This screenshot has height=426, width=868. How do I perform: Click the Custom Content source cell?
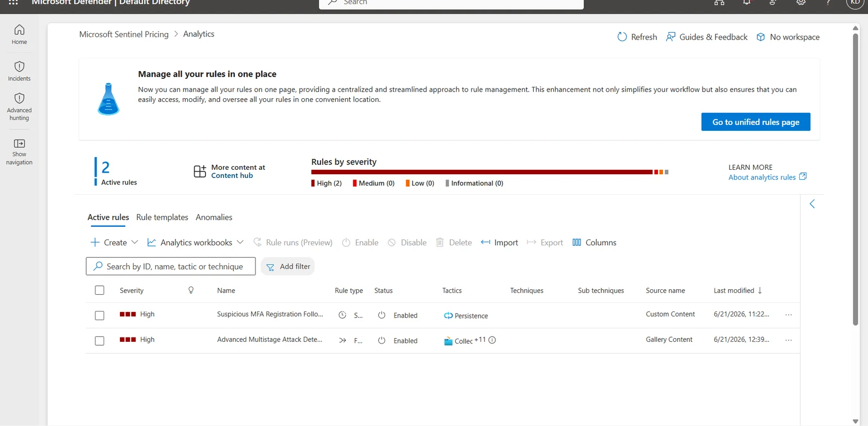tap(670, 314)
